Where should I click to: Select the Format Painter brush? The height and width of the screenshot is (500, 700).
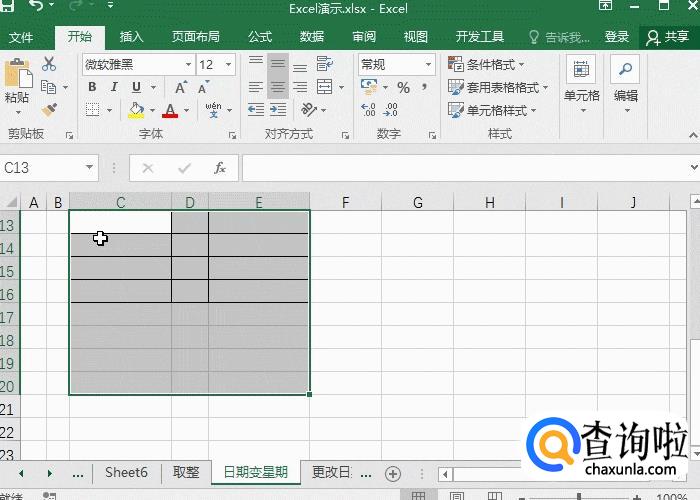(49, 109)
